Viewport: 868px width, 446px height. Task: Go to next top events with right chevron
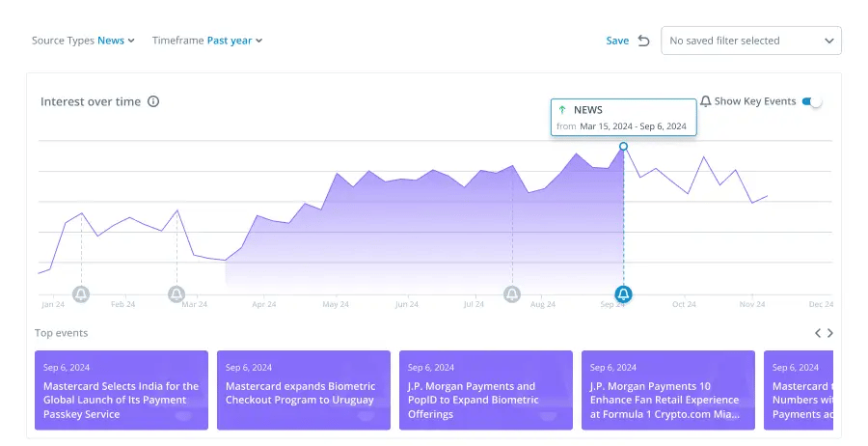click(829, 333)
